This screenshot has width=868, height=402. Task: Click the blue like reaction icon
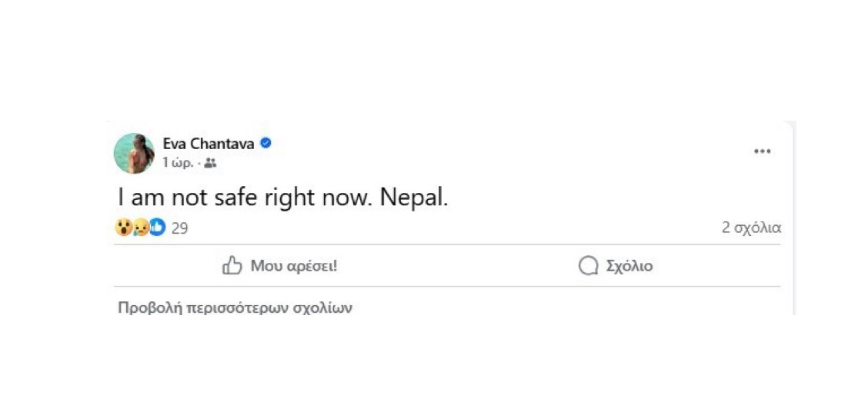(x=157, y=228)
